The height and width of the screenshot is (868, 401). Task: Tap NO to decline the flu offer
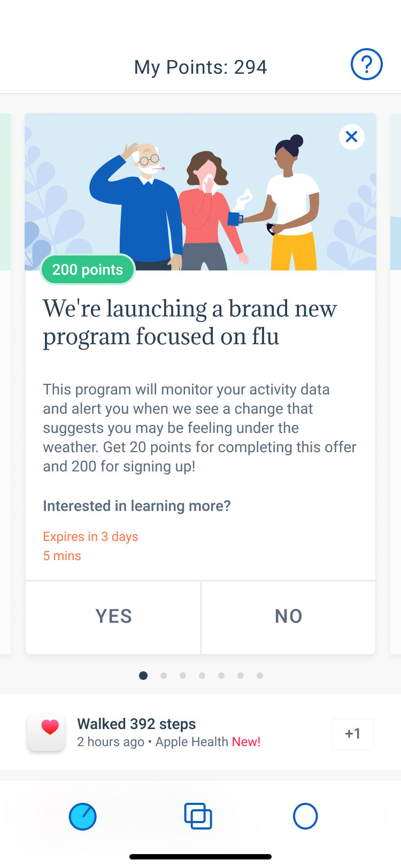click(288, 617)
